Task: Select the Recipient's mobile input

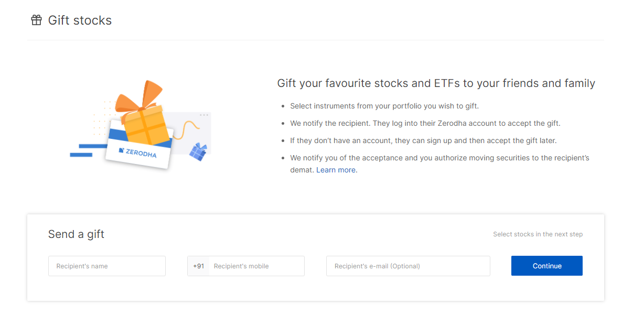Action: [256, 266]
